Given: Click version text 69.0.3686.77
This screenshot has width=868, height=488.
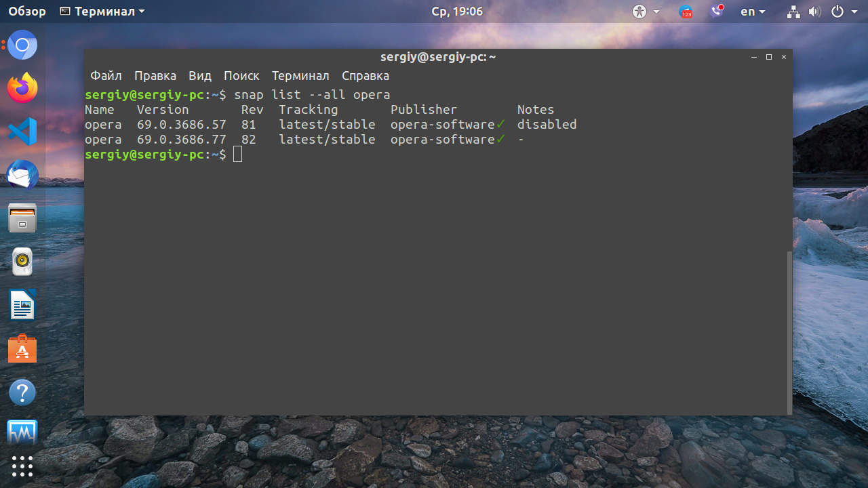Looking at the screenshot, I should (x=181, y=140).
